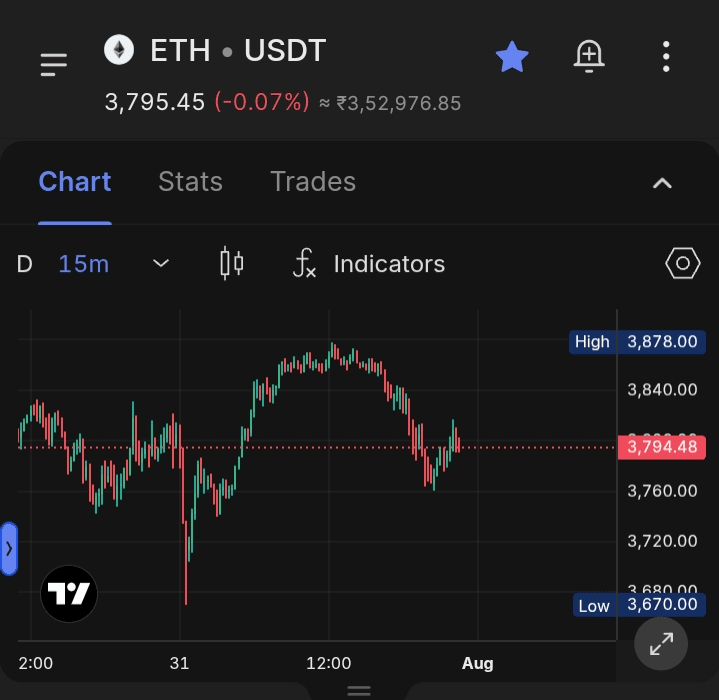
Task: Click the current price label 3,794.48
Action: pyautogui.click(x=662, y=447)
